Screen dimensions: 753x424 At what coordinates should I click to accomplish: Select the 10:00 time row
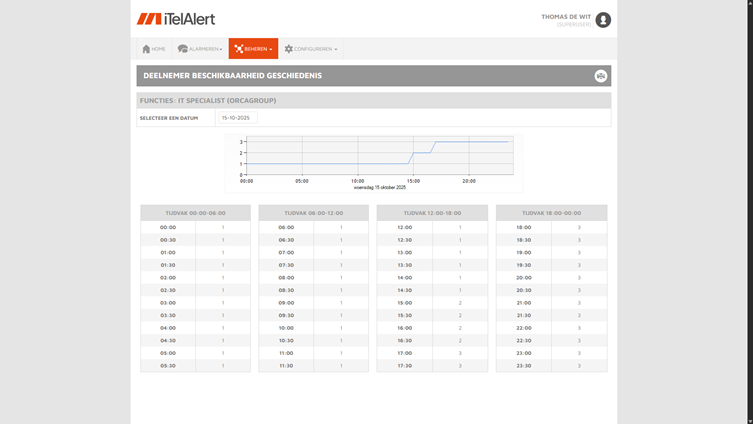click(314, 327)
